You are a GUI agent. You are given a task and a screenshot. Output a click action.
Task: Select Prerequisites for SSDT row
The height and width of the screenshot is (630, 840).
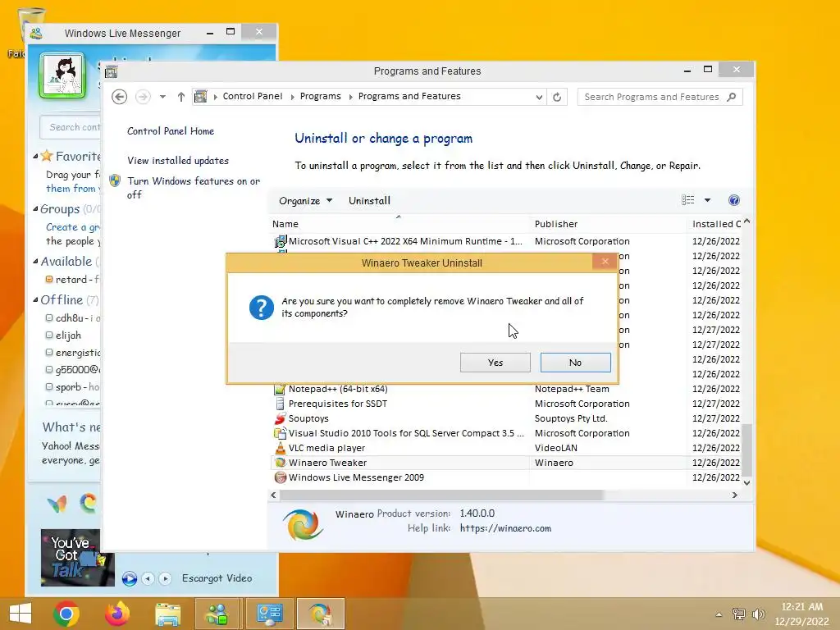(505, 404)
